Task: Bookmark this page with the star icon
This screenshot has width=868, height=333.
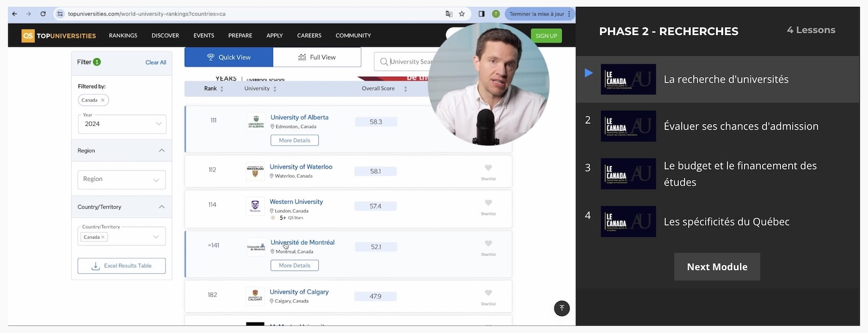Action: (462, 14)
